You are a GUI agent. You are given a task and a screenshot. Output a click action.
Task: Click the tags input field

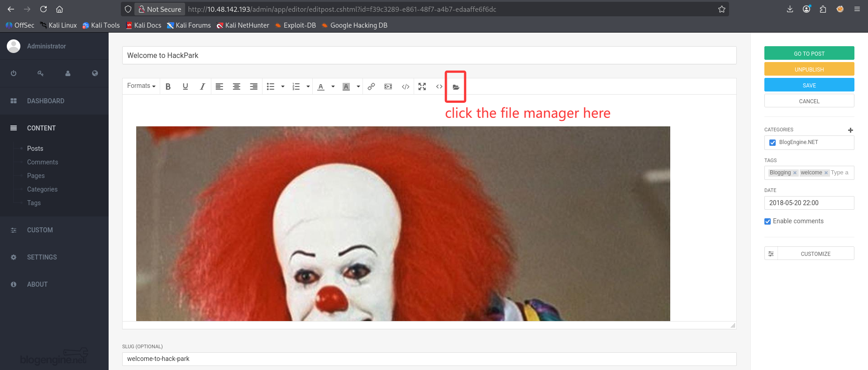coord(841,173)
